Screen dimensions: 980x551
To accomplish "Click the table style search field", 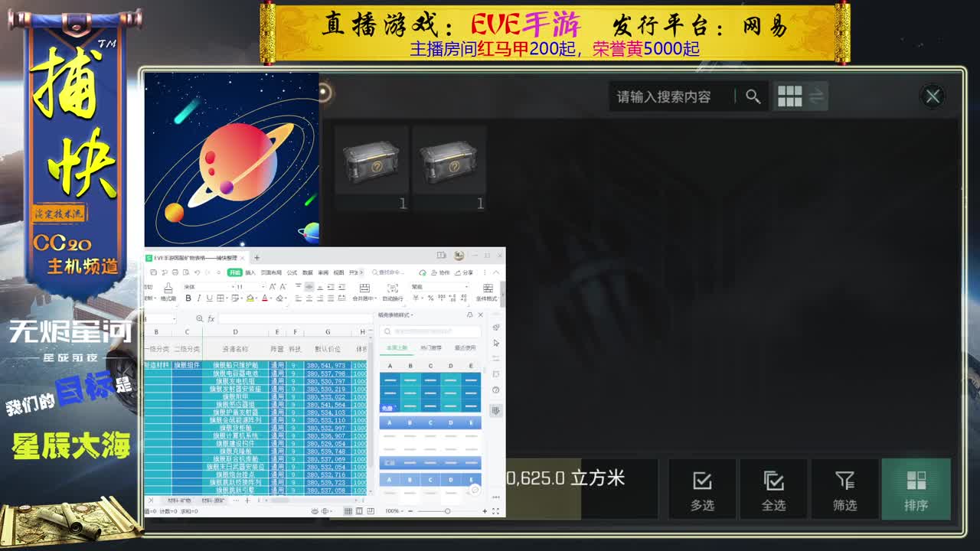I will coord(430,331).
